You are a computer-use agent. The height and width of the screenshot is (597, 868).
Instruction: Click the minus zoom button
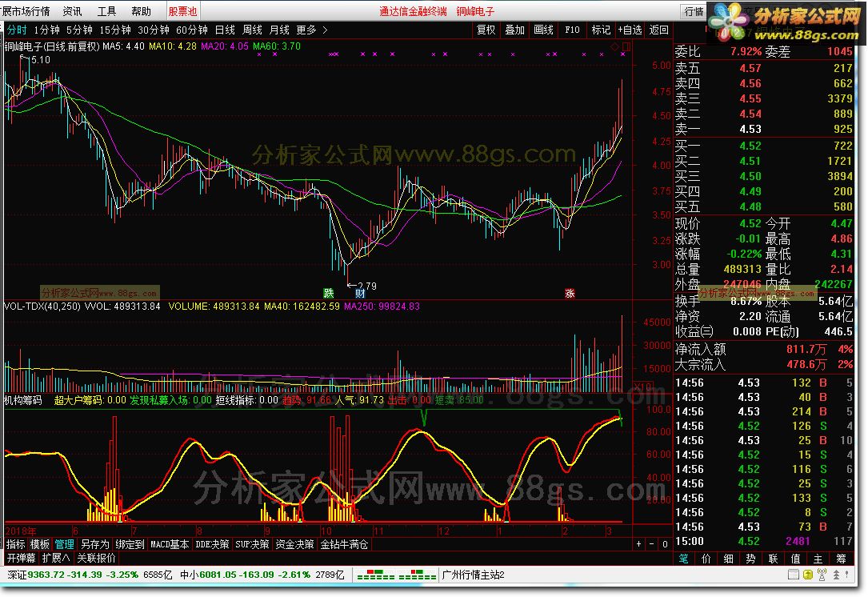[651, 544]
